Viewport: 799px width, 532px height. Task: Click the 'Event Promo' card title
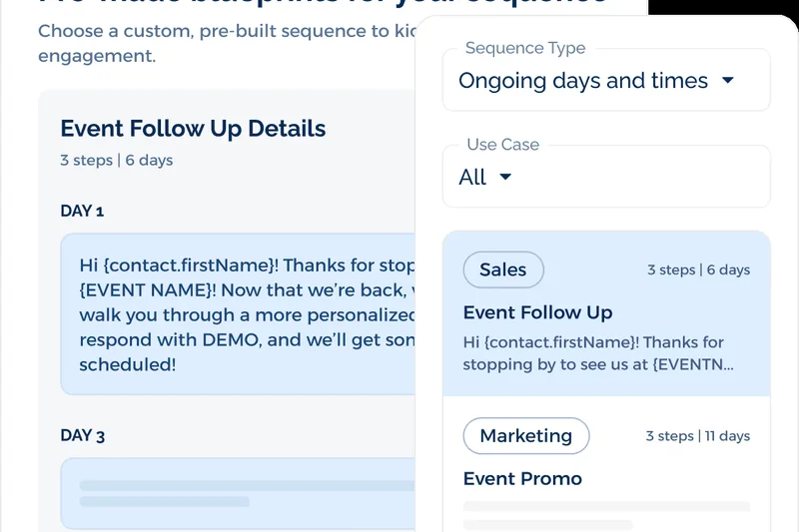pyautogui.click(x=522, y=479)
